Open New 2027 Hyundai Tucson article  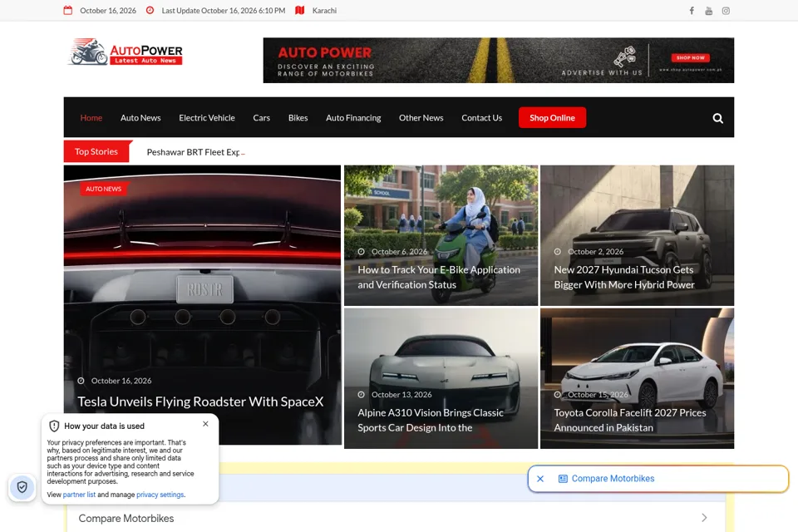pyautogui.click(x=624, y=277)
